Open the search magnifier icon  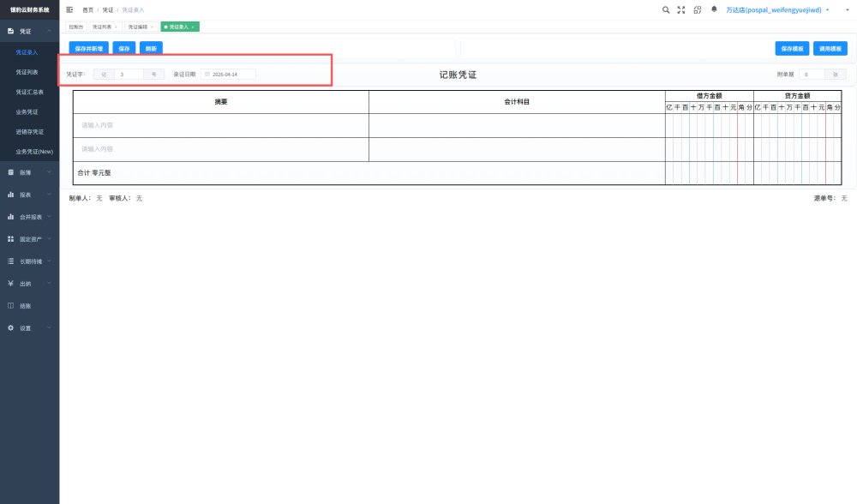[x=666, y=9]
